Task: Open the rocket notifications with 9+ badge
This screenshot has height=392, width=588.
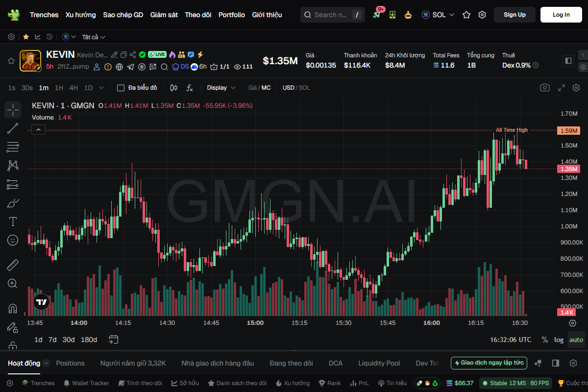Action: (377, 15)
